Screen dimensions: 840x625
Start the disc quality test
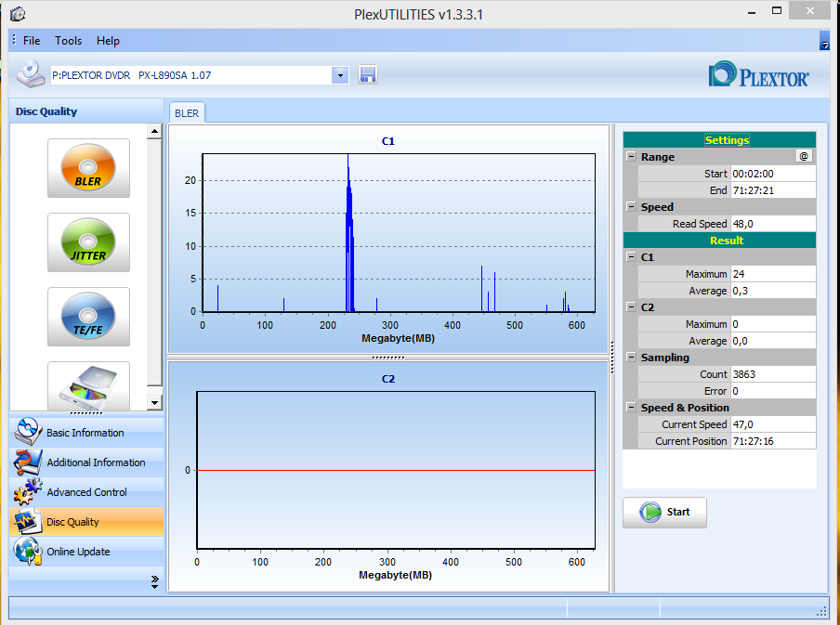(x=664, y=513)
